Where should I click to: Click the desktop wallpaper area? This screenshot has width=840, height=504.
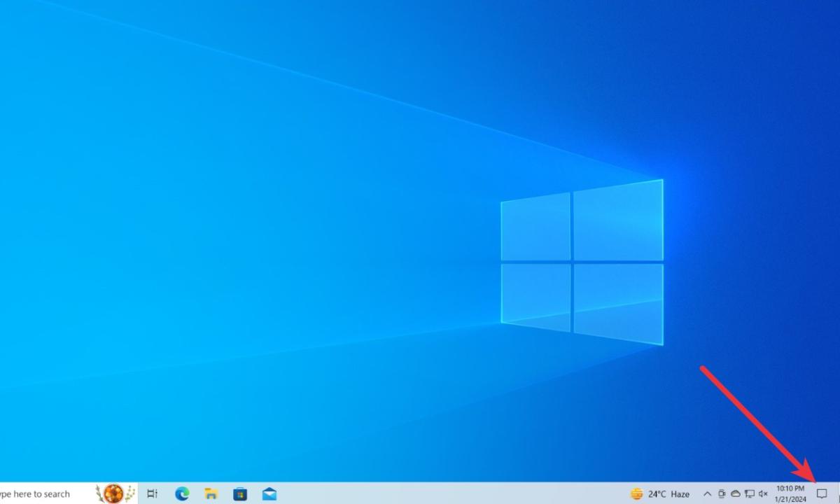280,245
